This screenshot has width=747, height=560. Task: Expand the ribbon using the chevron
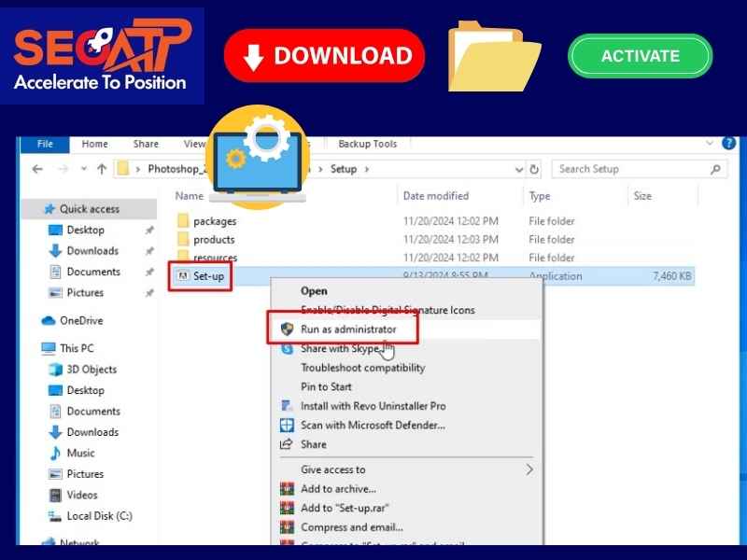pos(711,144)
